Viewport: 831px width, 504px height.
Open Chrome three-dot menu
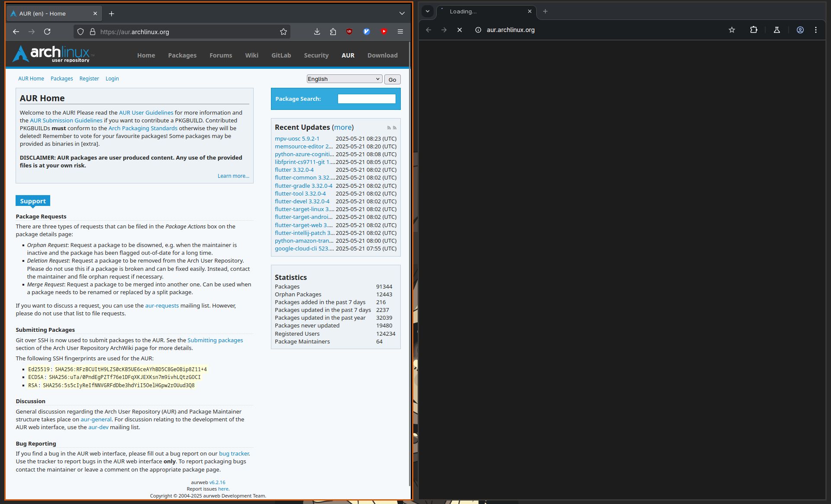tap(816, 30)
